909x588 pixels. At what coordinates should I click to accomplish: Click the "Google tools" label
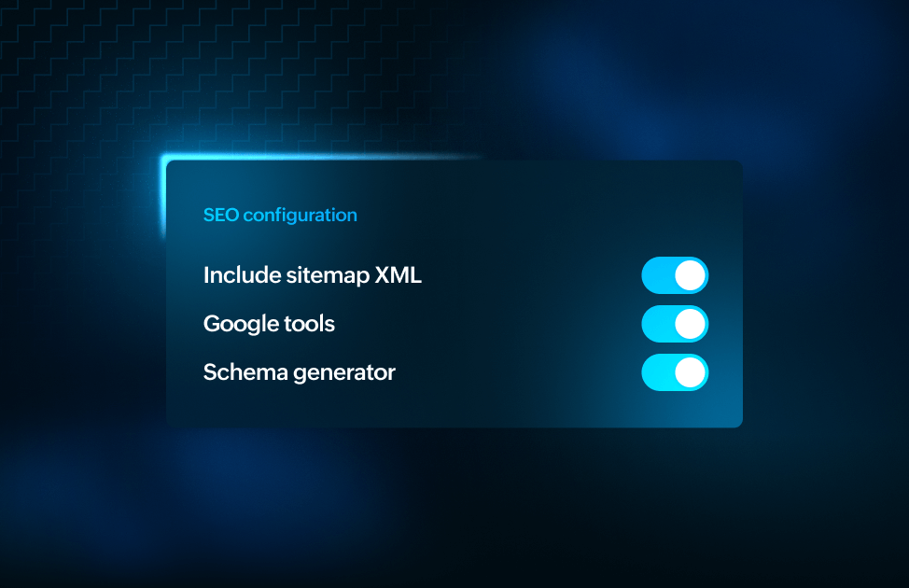coord(269,324)
